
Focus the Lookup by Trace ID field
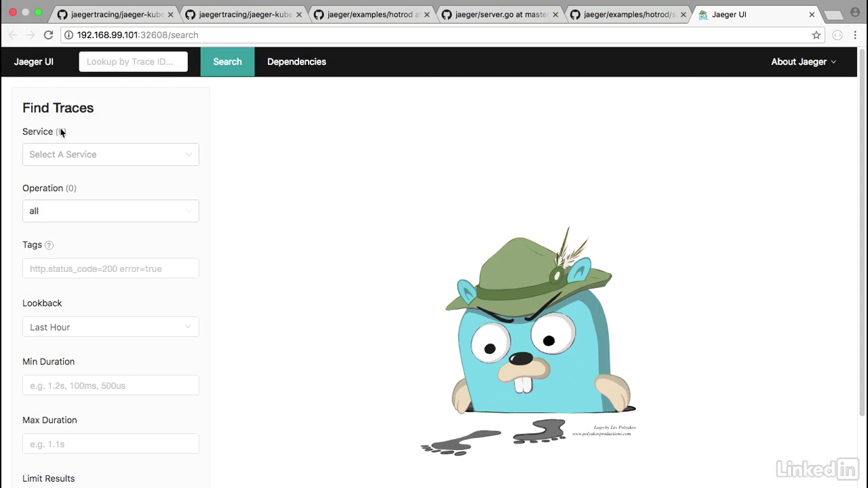coord(133,62)
